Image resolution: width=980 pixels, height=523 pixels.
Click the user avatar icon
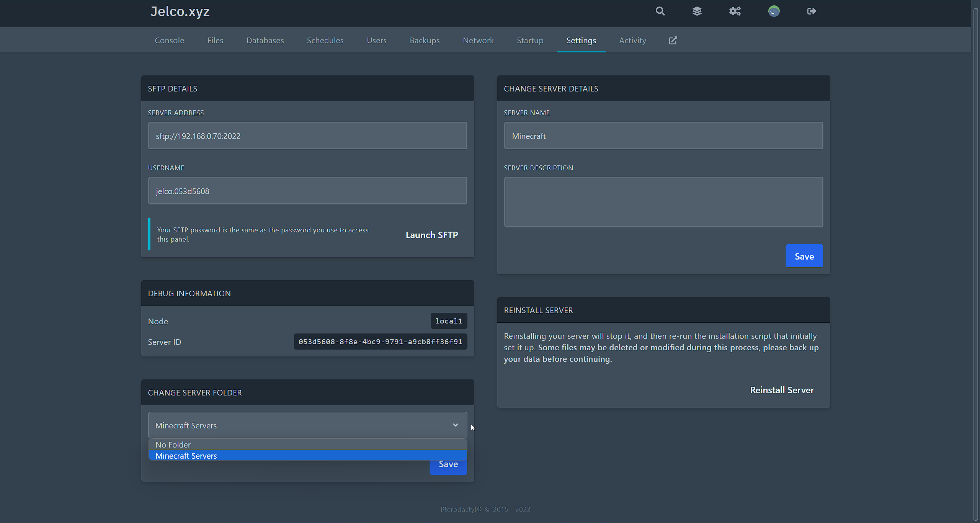click(774, 11)
